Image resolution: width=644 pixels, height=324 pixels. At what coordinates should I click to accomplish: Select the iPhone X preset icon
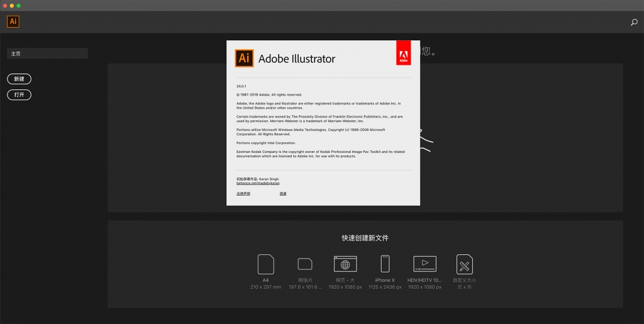click(x=385, y=264)
